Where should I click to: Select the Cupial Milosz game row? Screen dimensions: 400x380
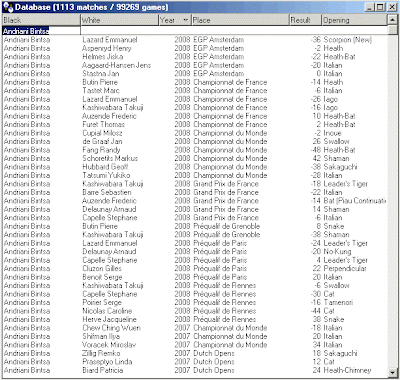coord(195,133)
